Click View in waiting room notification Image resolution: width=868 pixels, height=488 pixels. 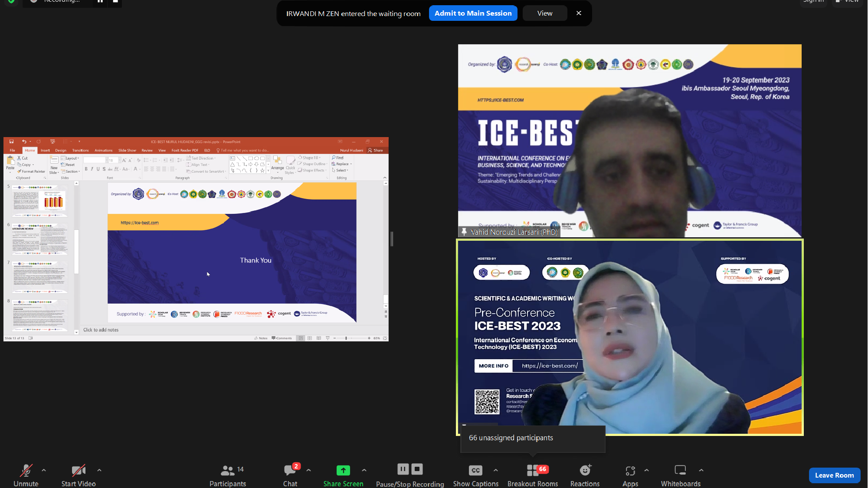545,13
